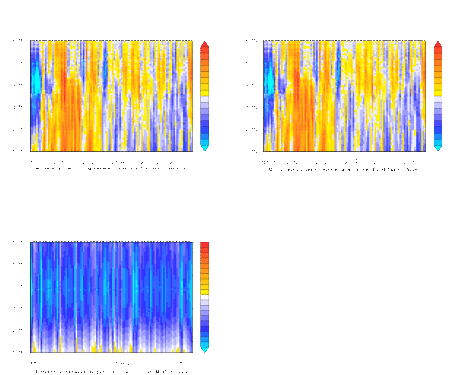This screenshot has height=375, width=456.
Task: Click the cyan arrow tip on the upper-right color bar
Action: [438, 148]
